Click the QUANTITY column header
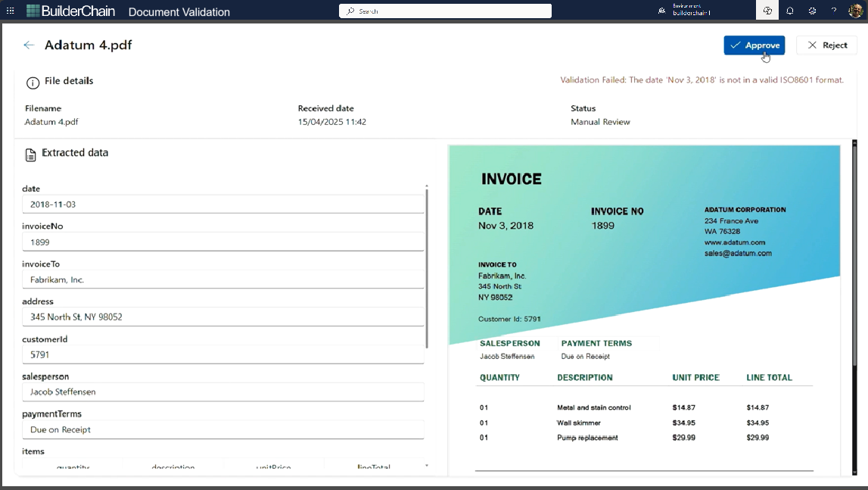Image resolution: width=868 pixels, height=490 pixels. click(500, 377)
